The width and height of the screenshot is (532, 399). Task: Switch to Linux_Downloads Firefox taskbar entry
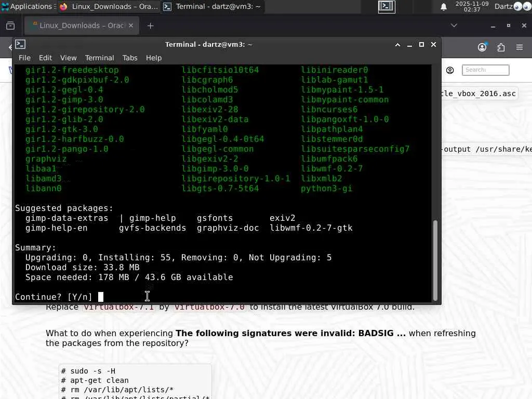point(109,6)
